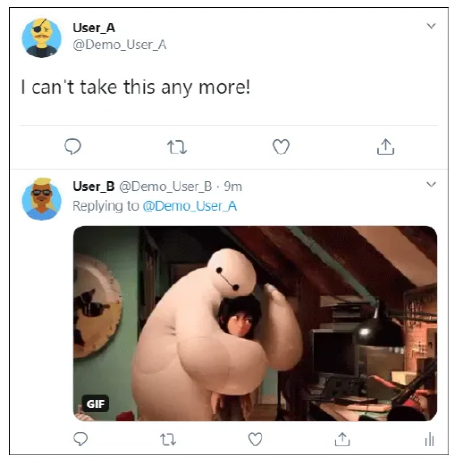The width and height of the screenshot is (454, 466).
Task: Click the GIF badge on image
Action: tap(95, 404)
